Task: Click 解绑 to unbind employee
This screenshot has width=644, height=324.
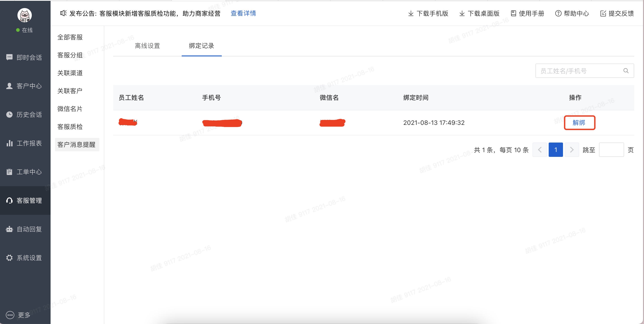Action: [x=579, y=122]
